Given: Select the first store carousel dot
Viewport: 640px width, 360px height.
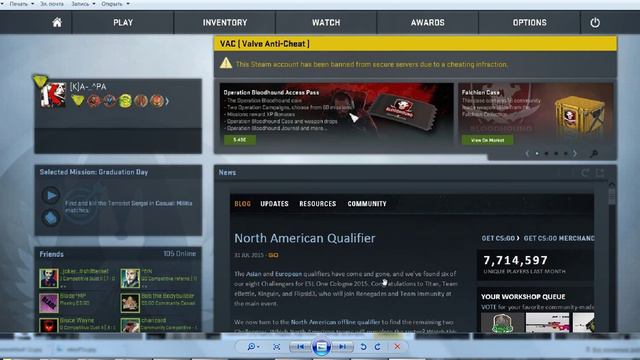Looking at the screenshot, I should tap(537, 153).
